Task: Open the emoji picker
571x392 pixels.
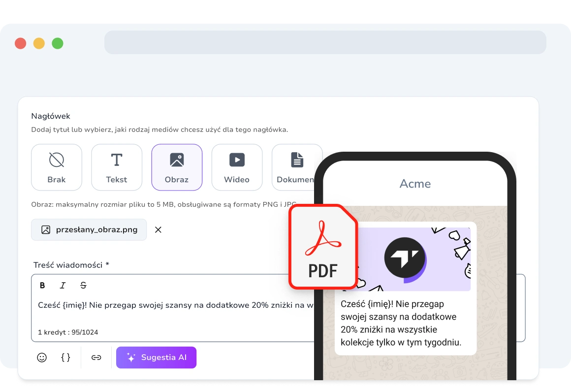Action: pos(42,357)
